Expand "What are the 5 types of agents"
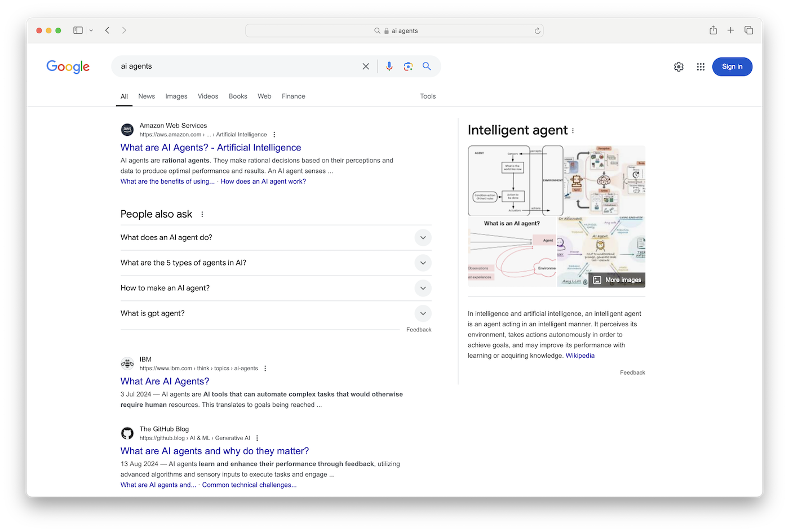The image size is (789, 532). [276, 263]
